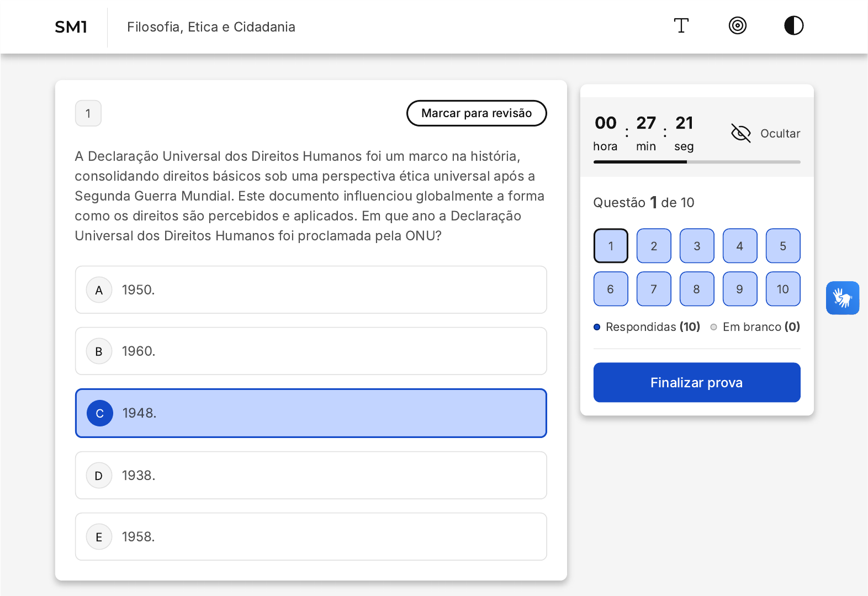Click the Finalizar prova button
This screenshot has width=868, height=596.
coord(696,383)
